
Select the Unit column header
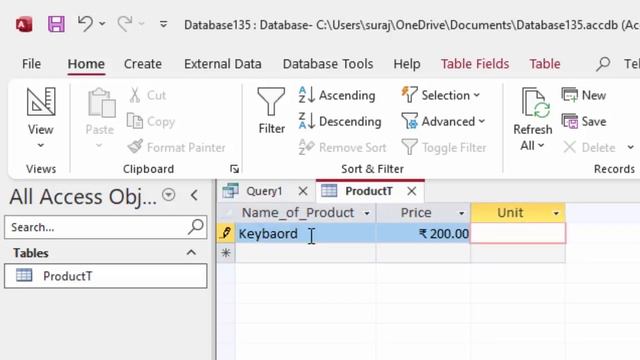coord(510,213)
